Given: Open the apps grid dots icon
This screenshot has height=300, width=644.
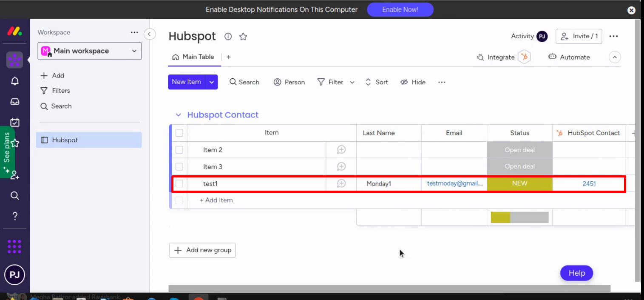Looking at the screenshot, I should [x=14, y=246].
